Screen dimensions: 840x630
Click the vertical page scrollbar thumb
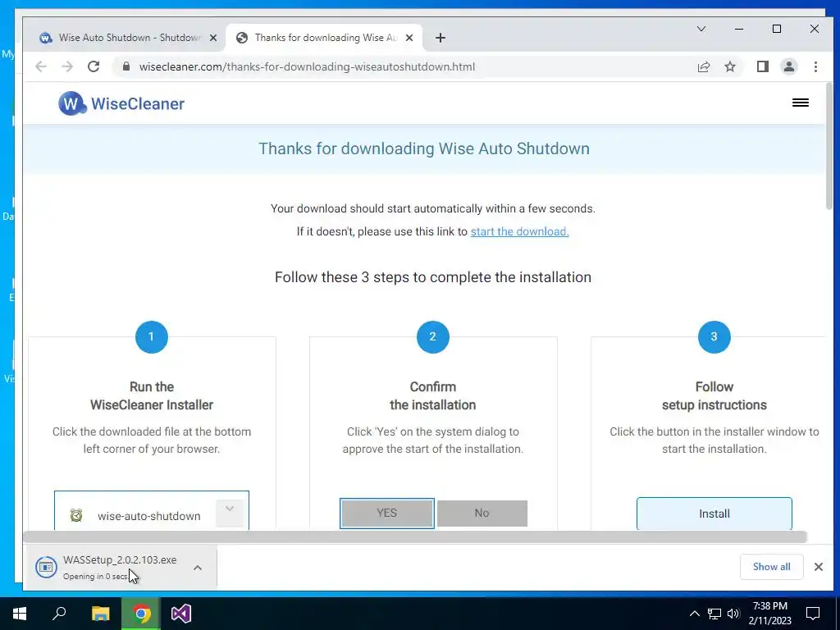click(x=829, y=146)
